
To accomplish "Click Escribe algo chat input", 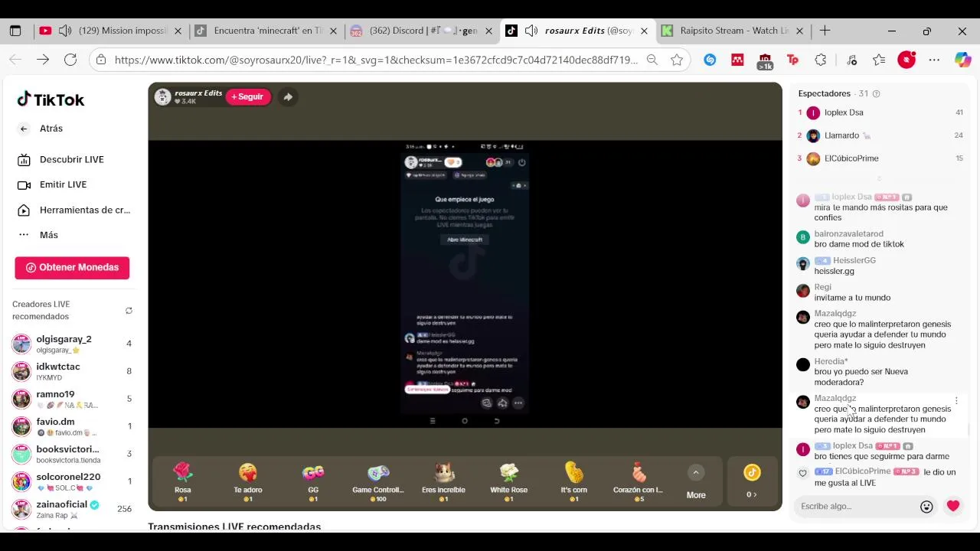I will coord(856,507).
